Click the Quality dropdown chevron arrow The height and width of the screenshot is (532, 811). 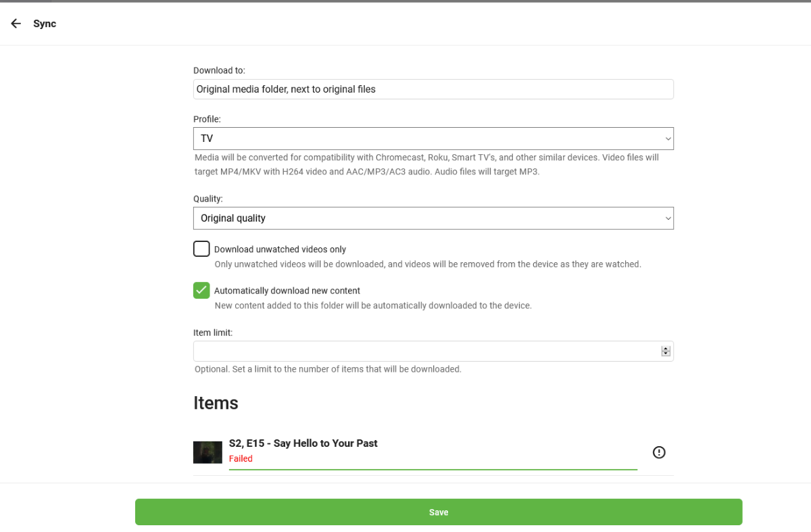coord(668,218)
